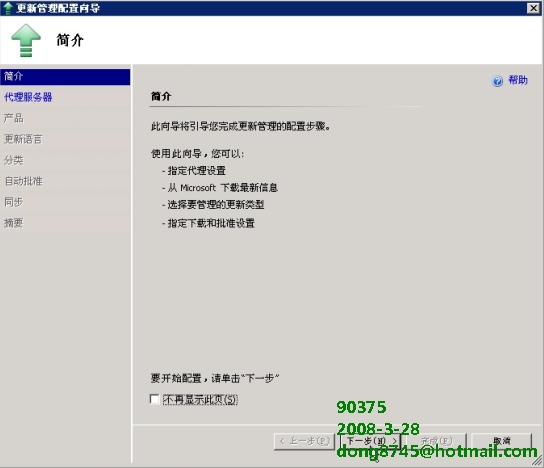Close the wizard with the X button

tap(533, 8)
